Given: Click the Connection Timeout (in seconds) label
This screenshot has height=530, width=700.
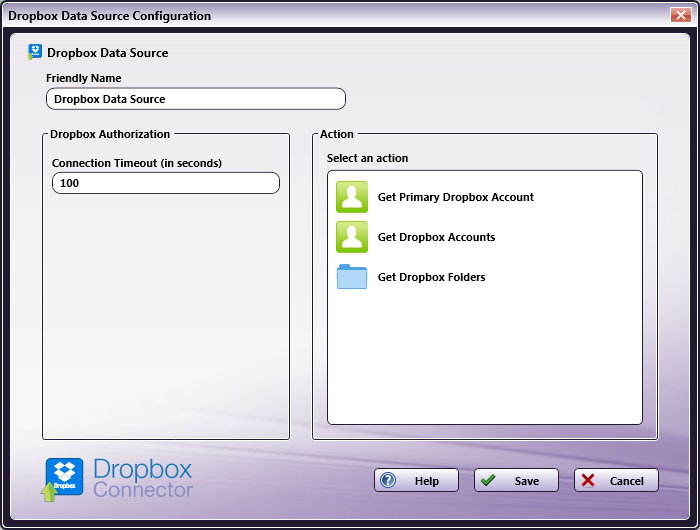Looking at the screenshot, I should click(137, 163).
